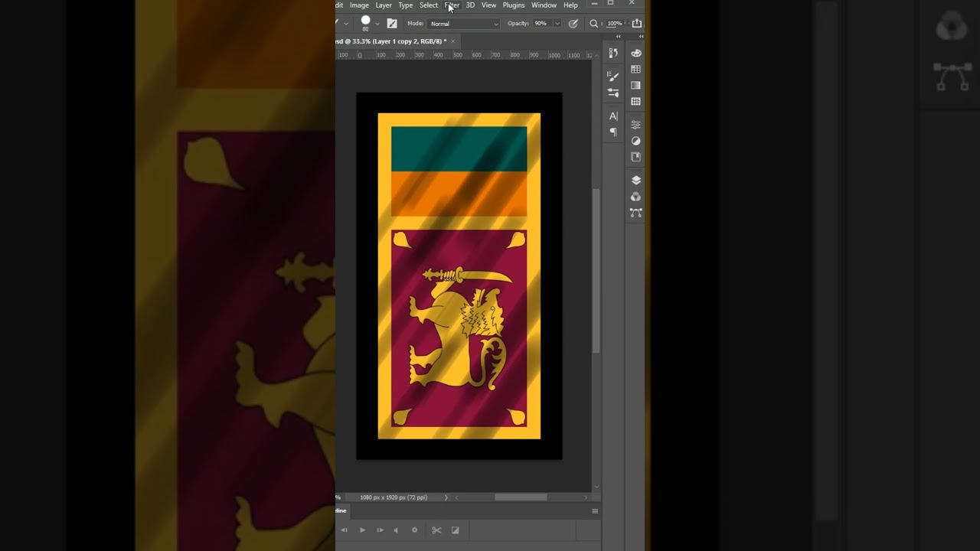This screenshot has height=551, width=980.
Task: Click the horizontal scrollbar thumb
Action: 521,497
